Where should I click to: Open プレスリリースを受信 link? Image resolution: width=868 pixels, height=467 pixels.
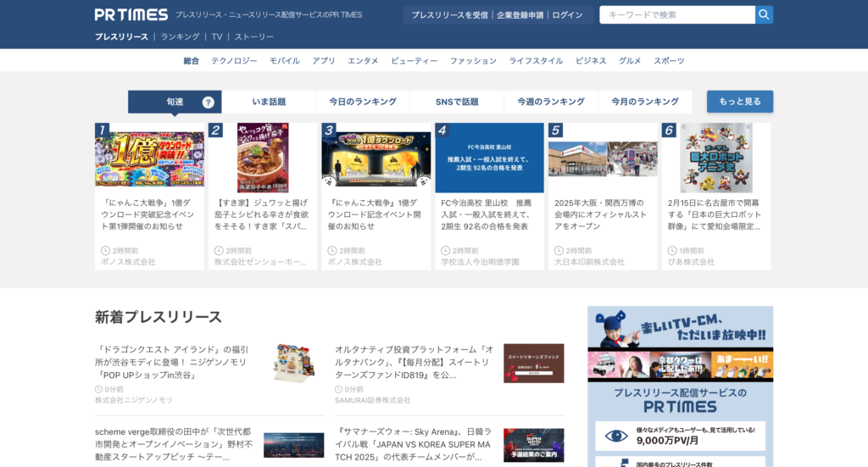pyautogui.click(x=449, y=15)
